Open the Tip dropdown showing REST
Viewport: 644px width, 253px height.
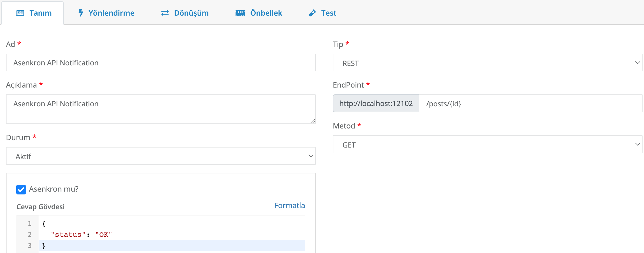click(x=487, y=63)
